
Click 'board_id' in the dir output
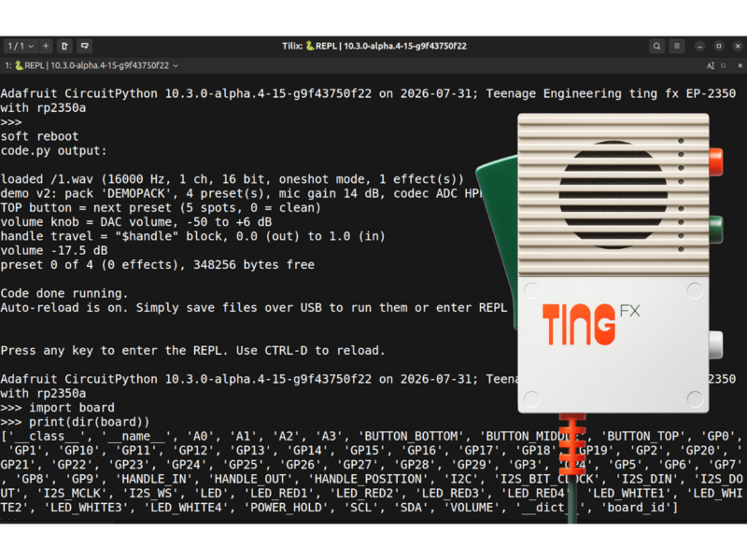pyautogui.click(x=639, y=508)
